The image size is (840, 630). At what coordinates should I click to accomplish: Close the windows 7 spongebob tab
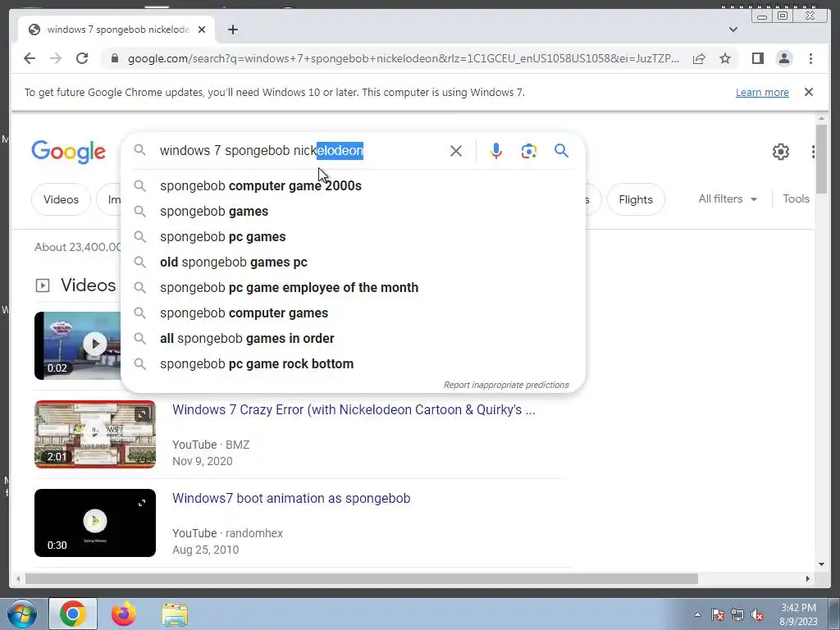[202, 30]
